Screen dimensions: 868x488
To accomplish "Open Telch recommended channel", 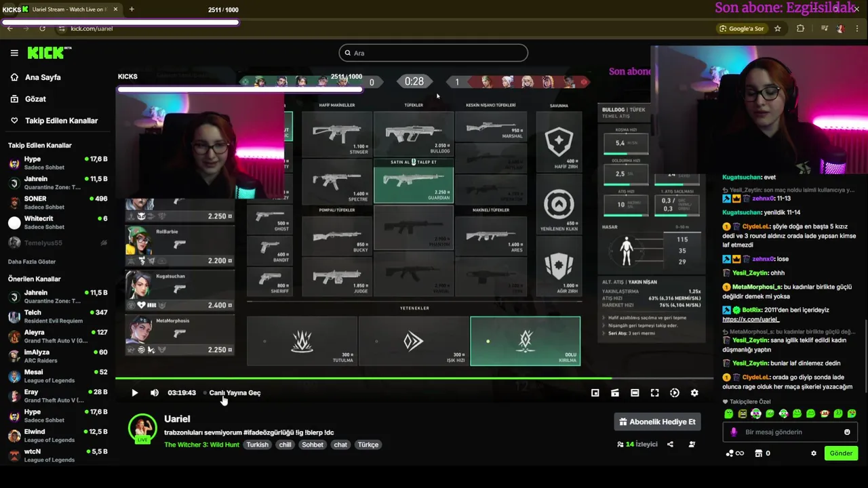I will pos(58,316).
